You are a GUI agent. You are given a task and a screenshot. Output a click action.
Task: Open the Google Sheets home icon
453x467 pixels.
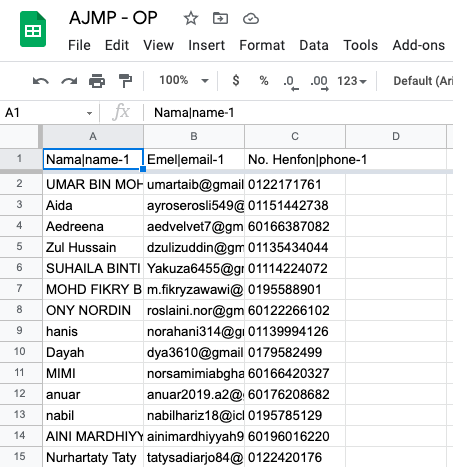pyautogui.click(x=33, y=29)
